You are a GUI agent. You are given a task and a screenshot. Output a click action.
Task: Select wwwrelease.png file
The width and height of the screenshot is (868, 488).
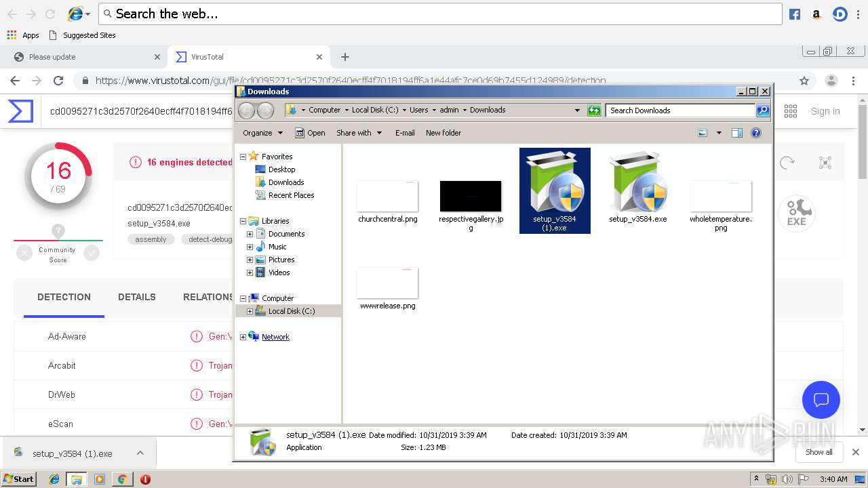pyautogui.click(x=388, y=288)
